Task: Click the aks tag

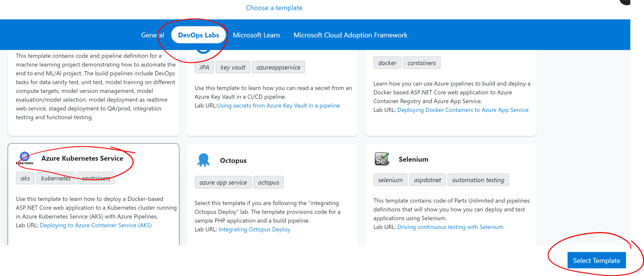Action: click(25, 178)
